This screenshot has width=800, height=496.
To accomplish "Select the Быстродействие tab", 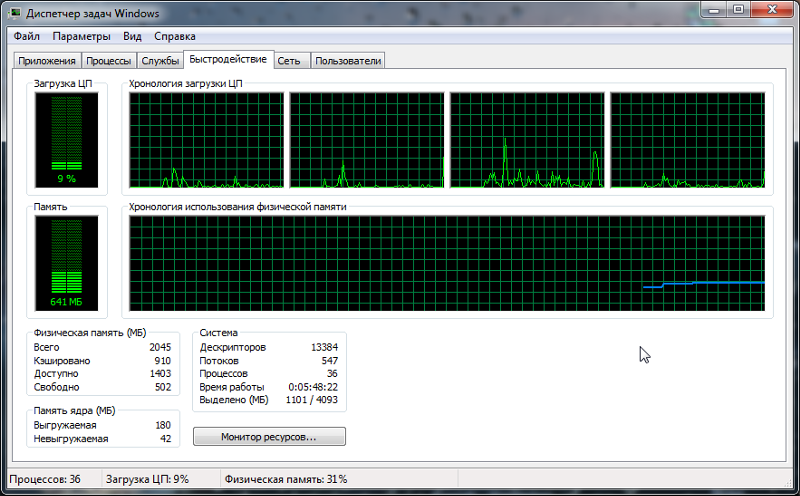I will click(228, 59).
